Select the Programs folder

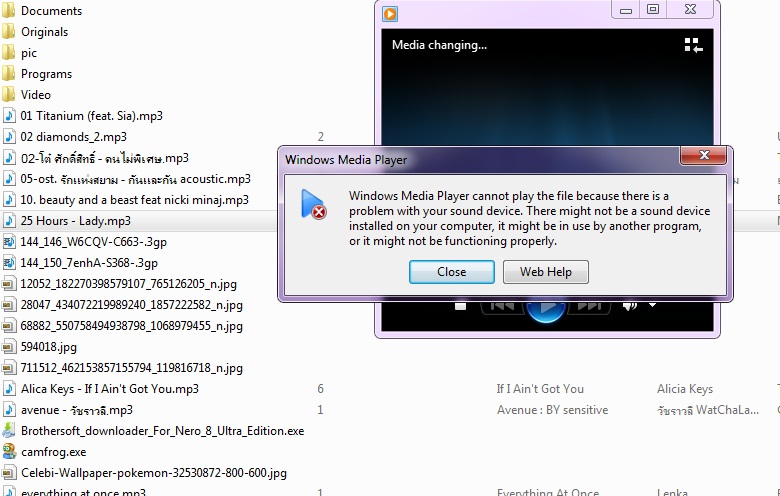[x=8, y=74]
